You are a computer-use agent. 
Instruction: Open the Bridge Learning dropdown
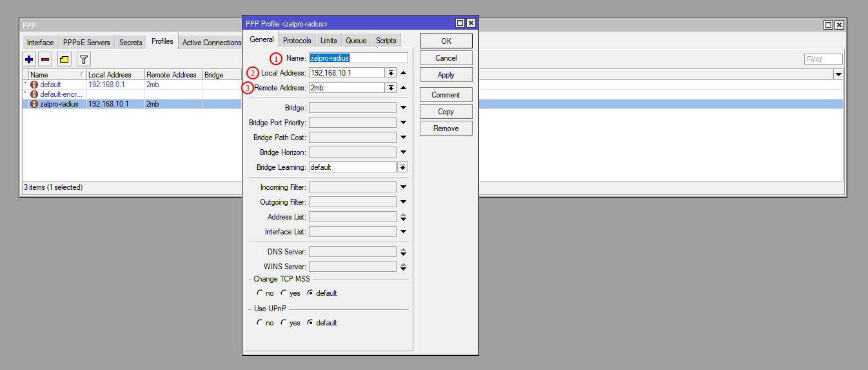click(x=402, y=167)
